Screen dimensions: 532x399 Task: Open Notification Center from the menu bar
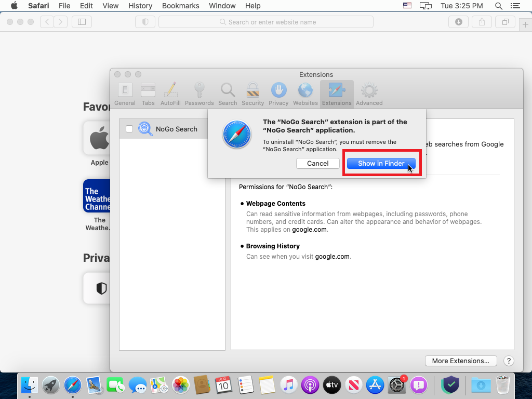tap(515, 6)
